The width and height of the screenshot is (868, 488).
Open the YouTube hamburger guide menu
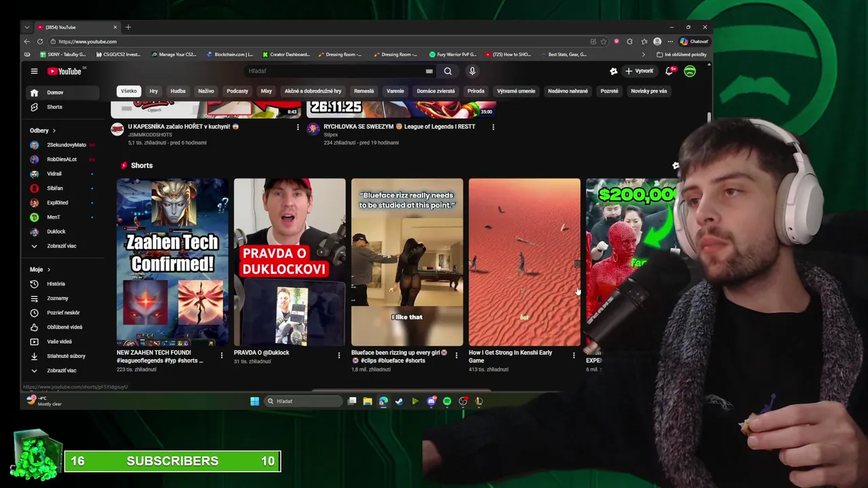pyautogui.click(x=34, y=71)
